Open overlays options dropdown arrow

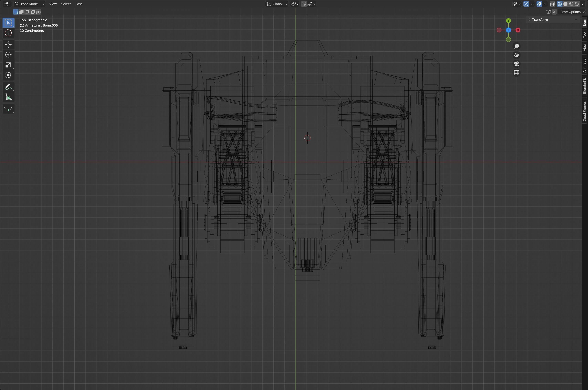[545, 4]
